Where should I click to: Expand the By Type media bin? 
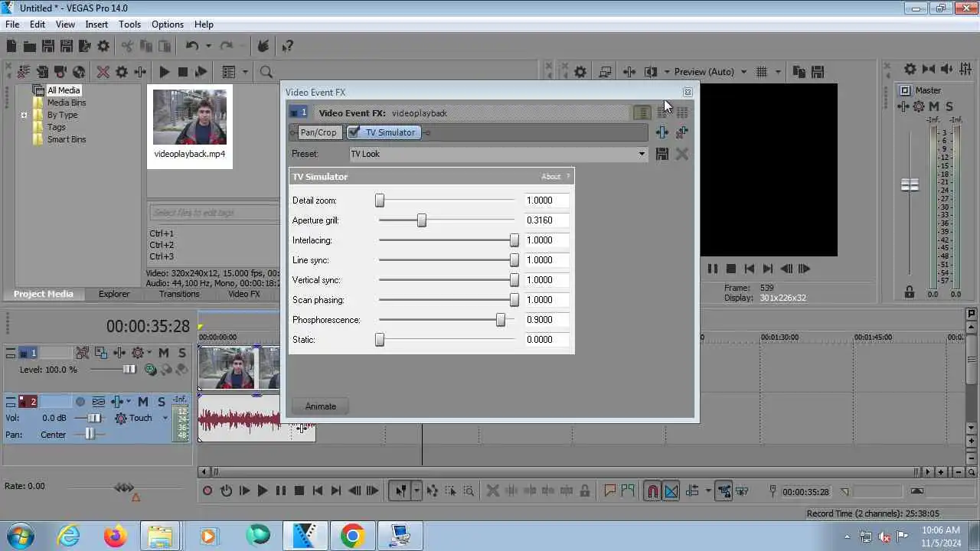pyautogui.click(x=24, y=115)
